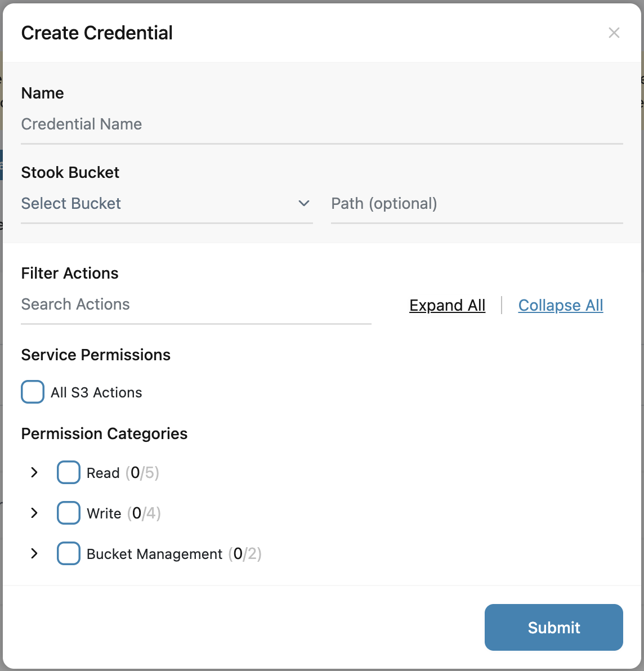Click the Expand All link
644x671 pixels.
447,305
